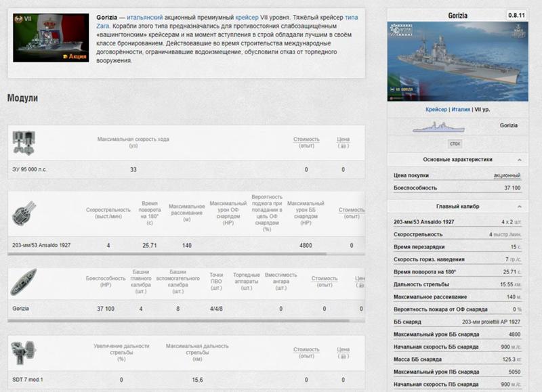Click the Максимальная скорость хода column header
This screenshot has width=542, height=392.
(133, 142)
